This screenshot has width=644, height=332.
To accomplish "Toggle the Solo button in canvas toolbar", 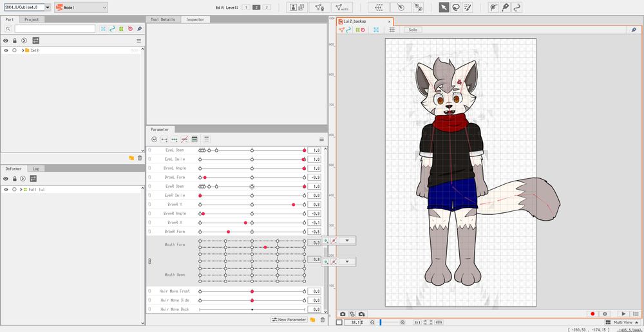I will [413, 30].
